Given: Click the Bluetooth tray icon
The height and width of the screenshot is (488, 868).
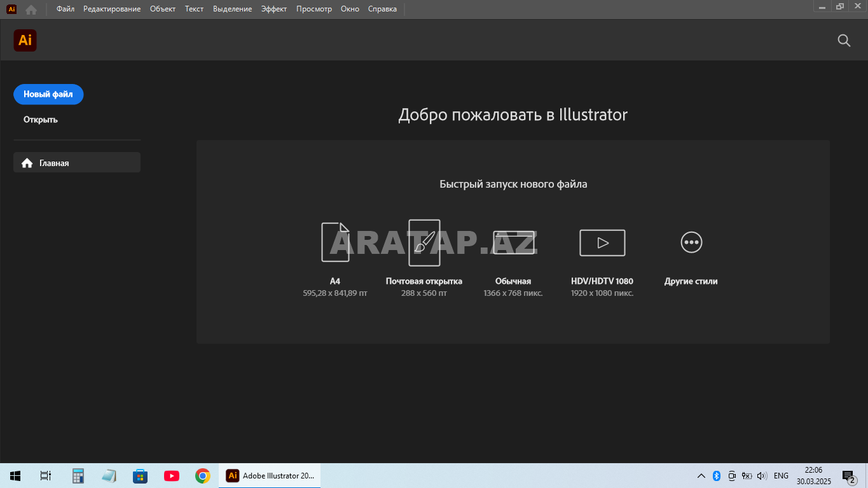Looking at the screenshot, I should 716,476.
